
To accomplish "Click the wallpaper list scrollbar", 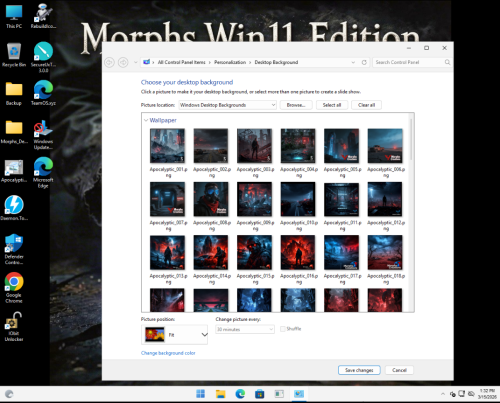I will coord(411,140).
